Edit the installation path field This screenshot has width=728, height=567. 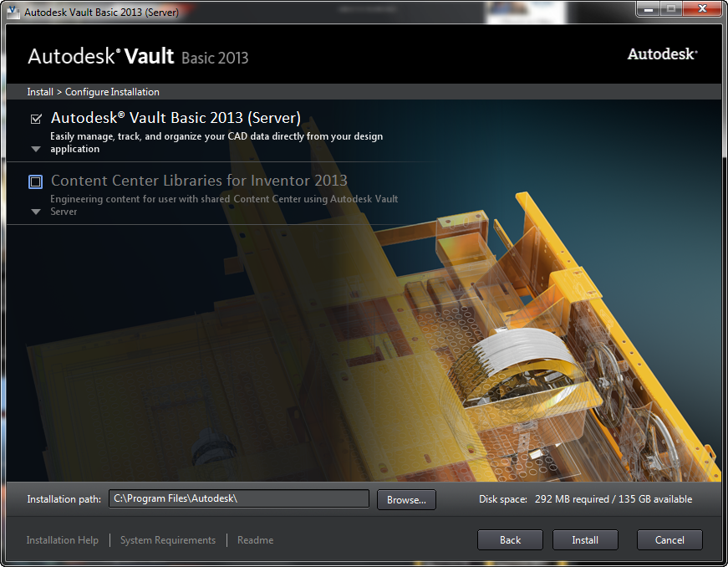point(238,498)
